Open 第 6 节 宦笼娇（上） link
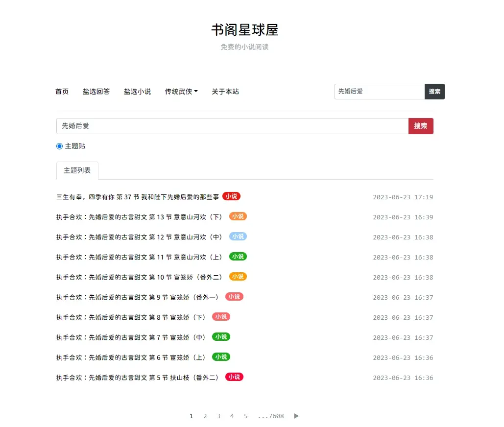This screenshot has height=427, width=504. (x=131, y=357)
